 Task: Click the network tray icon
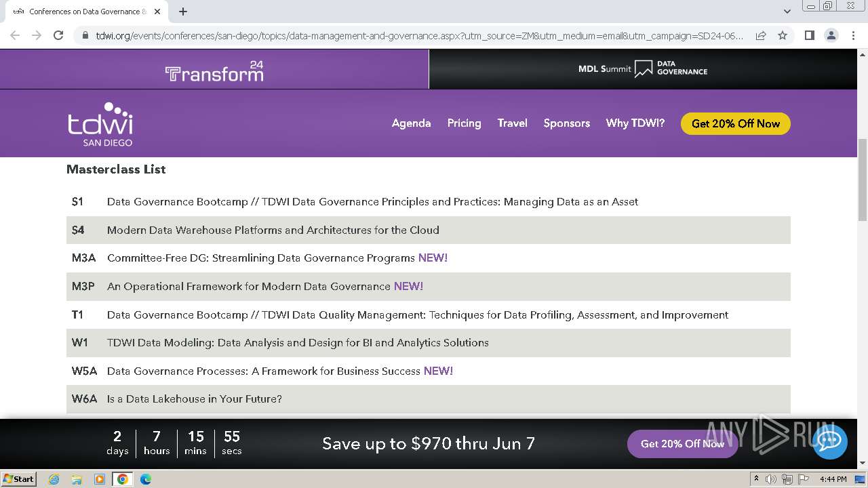pyautogui.click(x=787, y=479)
